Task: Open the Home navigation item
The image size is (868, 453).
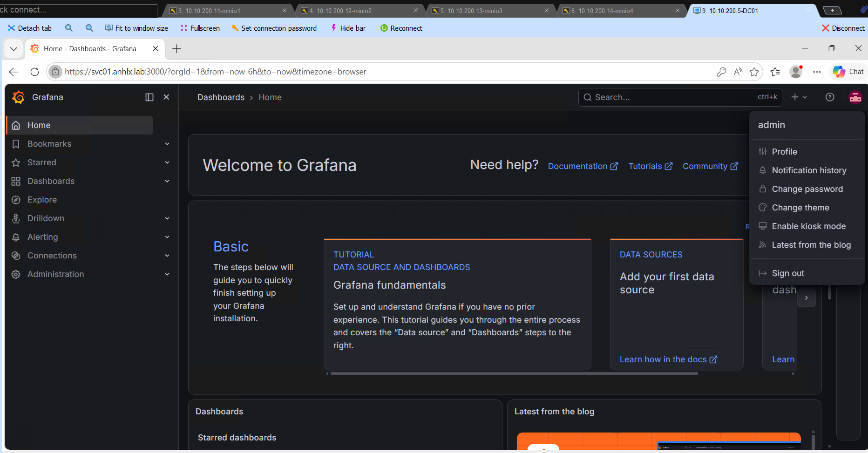Action: 80,125
